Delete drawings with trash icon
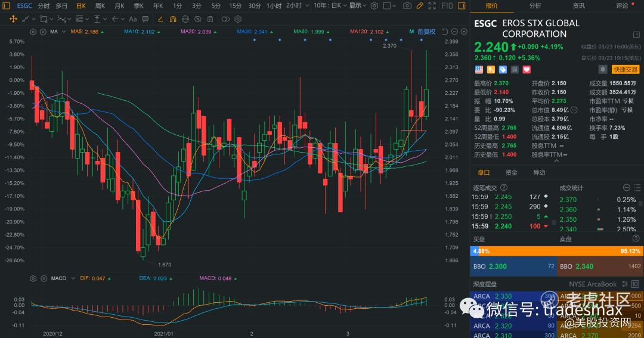This screenshot has width=644, height=338. tap(210, 19)
